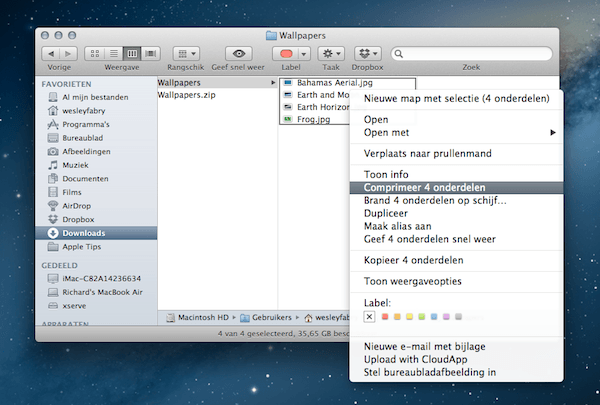Choose Comprimeer 4 onderdelen
This screenshot has width=600, height=405.
457,188
